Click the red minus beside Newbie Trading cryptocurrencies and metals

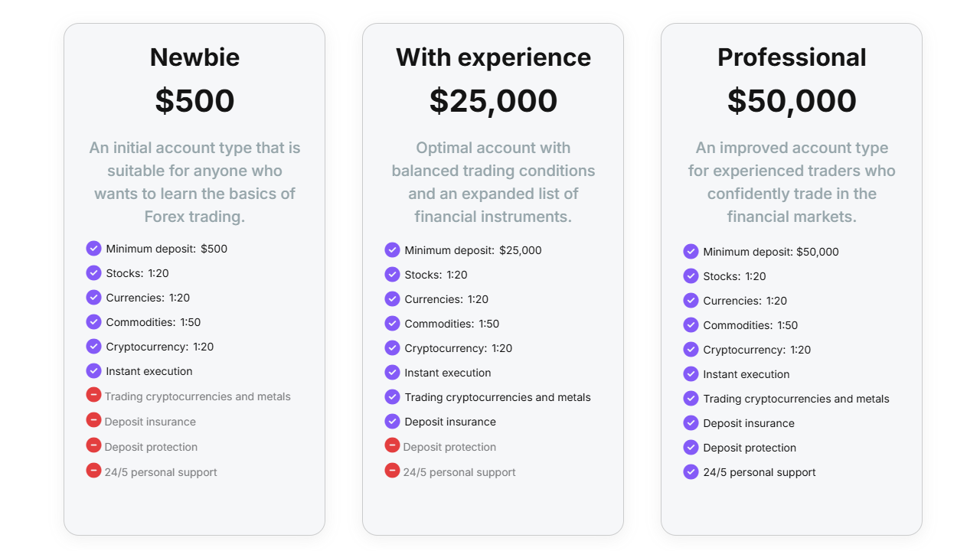click(x=93, y=394)
